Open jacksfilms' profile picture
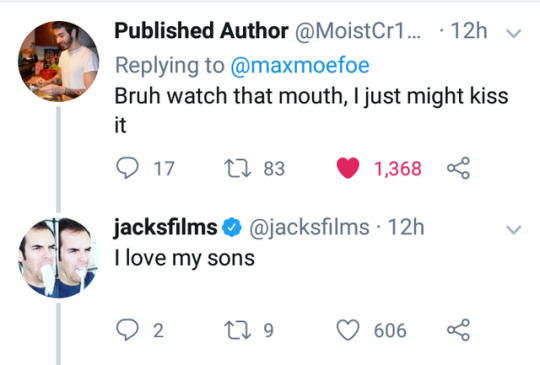The width and height of the screenshot is (540, 365). coord(59,258)
